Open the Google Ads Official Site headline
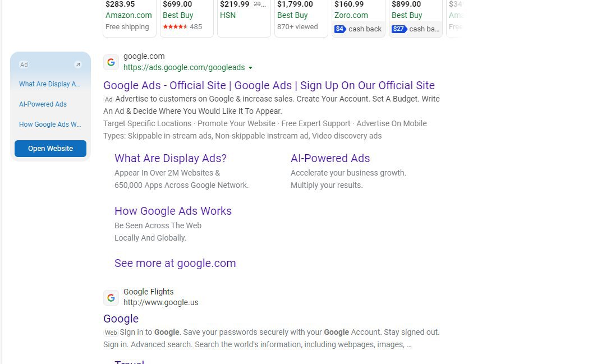The height and width of the screenshot is (364, 606). point(269,85)
